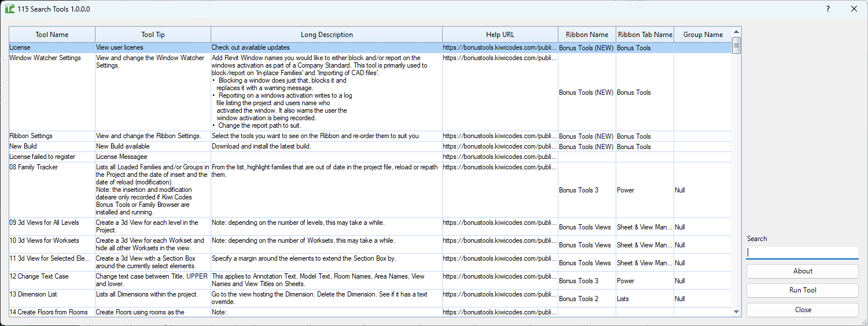Image resolution: width=868 pixels, height=326 pixels.
Task: Click the Tool Tip of 13 Dimension List
Action: coord(153,298)
